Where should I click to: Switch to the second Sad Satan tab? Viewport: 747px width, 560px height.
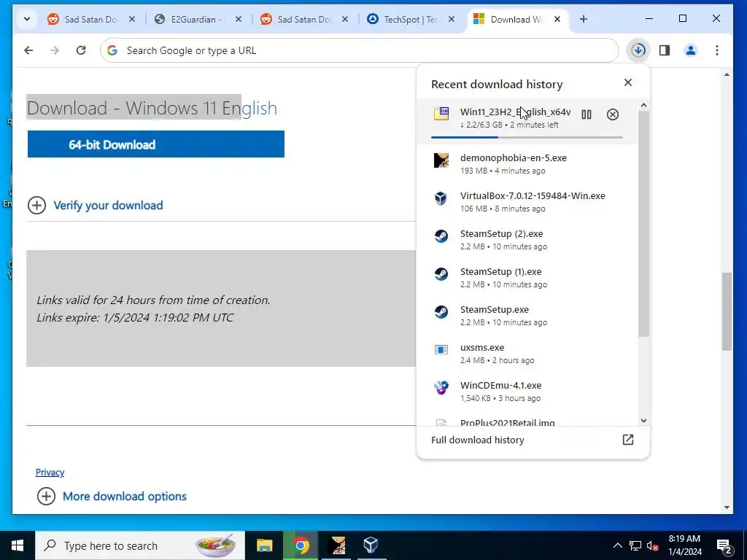tap(304, 19)
